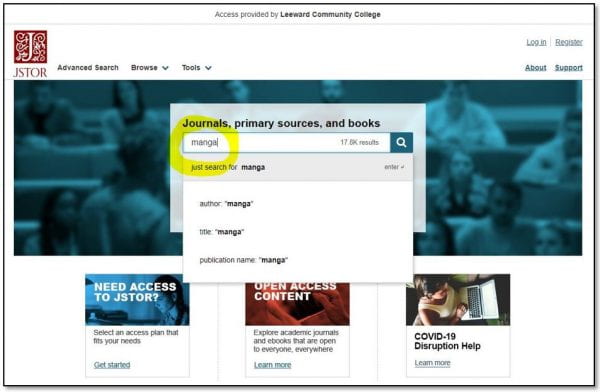
Task: Click Learn more under COVID-19 Disruption Help
Action: [x=432, y=363]
